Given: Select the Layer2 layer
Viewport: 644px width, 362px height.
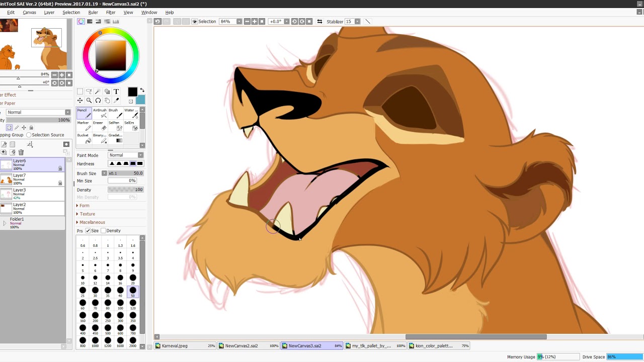Looking at the screenshot, I should 32,208.
